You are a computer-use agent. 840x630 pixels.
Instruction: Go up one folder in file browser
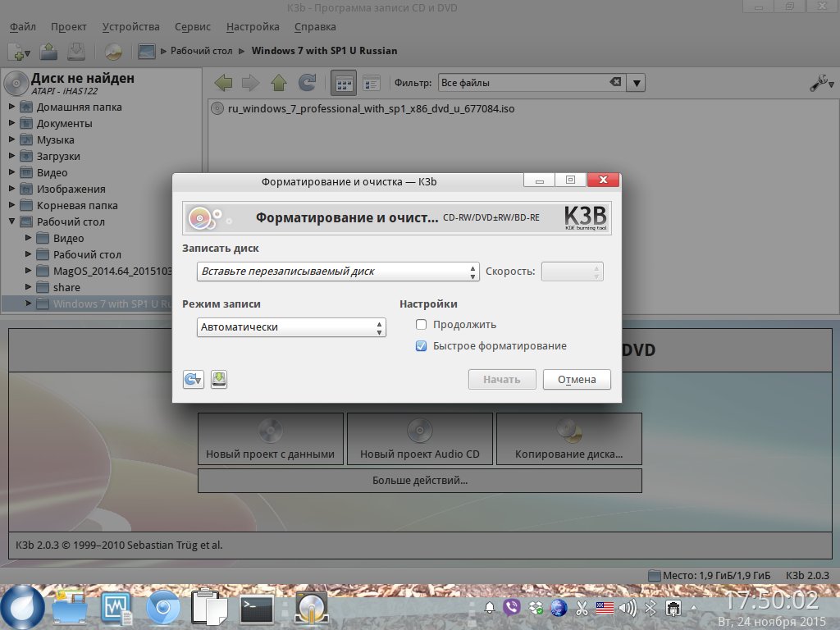(279, 83)
